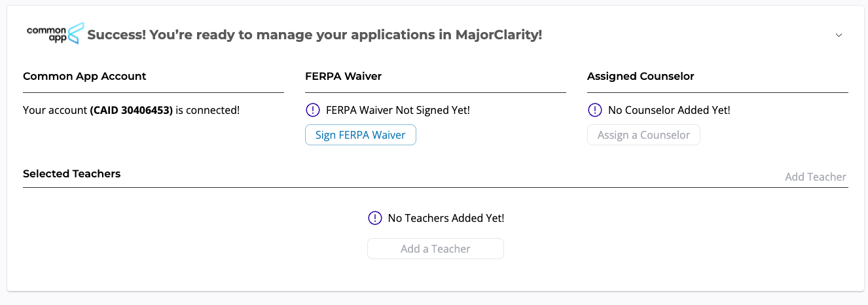Click the No Teachers warning icon

point(374,218)
